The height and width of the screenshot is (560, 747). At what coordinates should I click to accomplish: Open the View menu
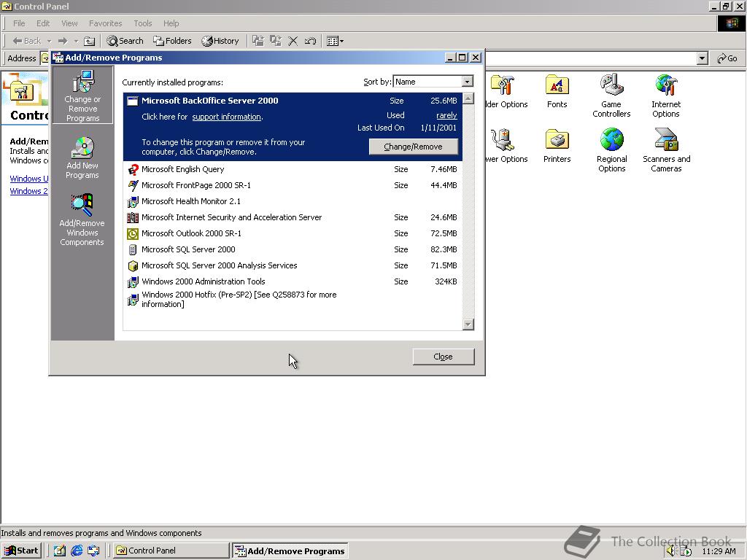click(69, 23)
